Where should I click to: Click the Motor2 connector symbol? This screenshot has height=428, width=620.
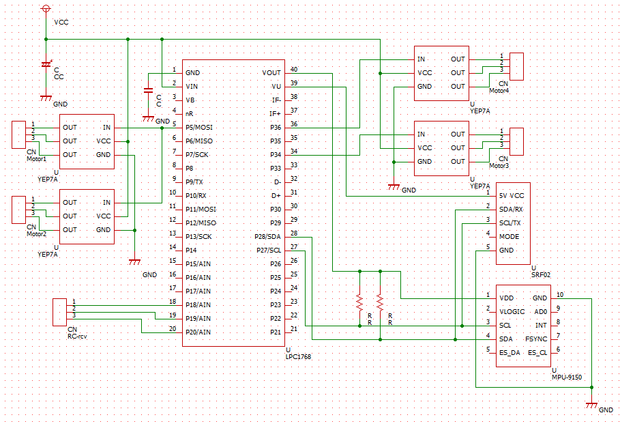19,209
